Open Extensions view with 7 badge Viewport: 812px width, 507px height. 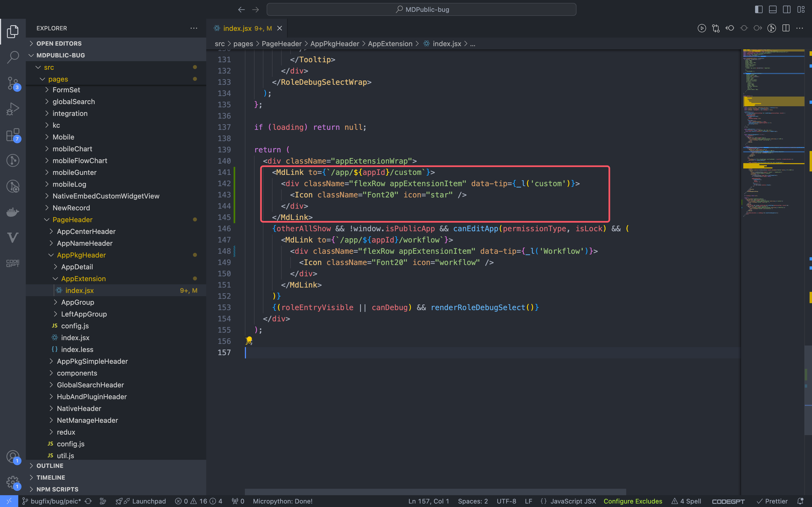pos(13,135)
